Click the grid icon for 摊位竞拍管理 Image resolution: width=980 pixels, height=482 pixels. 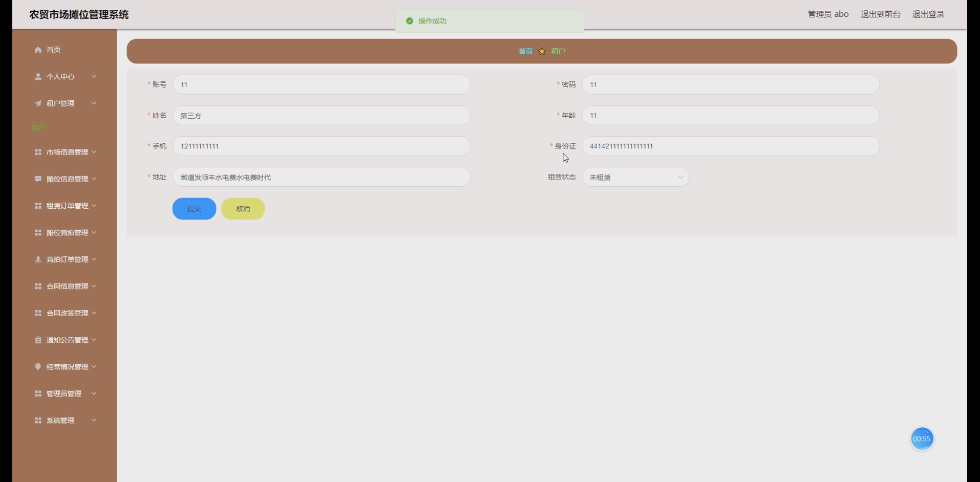tap(38, 232)
